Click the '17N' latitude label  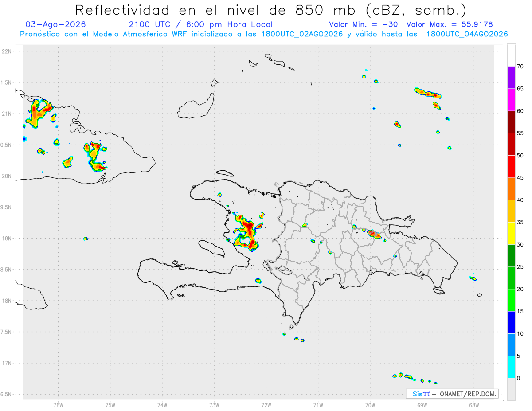[8, 363]
